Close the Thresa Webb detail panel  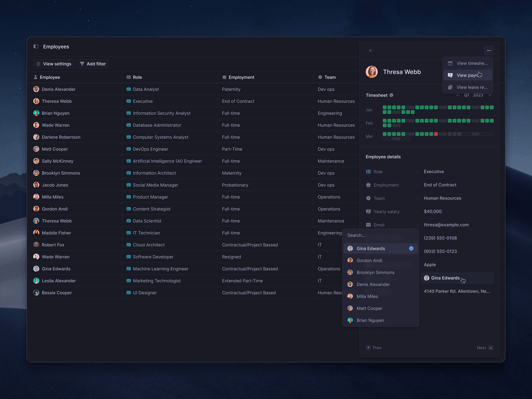click(x=370, y=51)
